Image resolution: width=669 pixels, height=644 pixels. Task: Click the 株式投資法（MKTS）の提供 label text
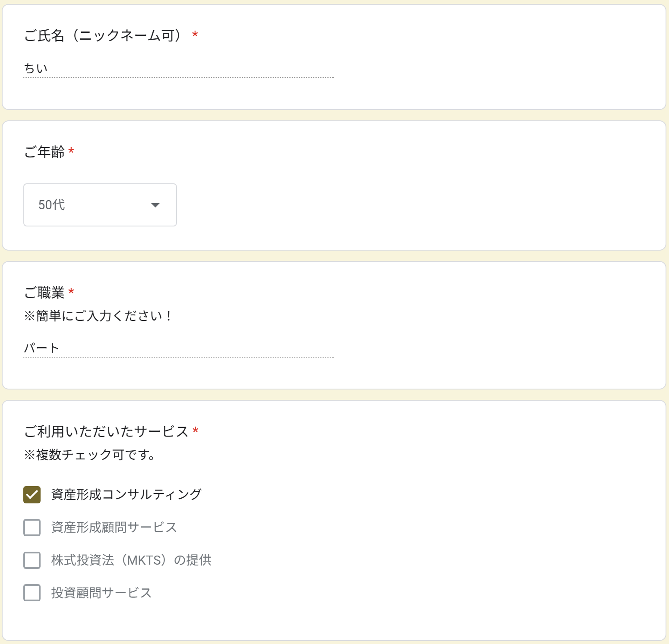[x=131, y=560]
